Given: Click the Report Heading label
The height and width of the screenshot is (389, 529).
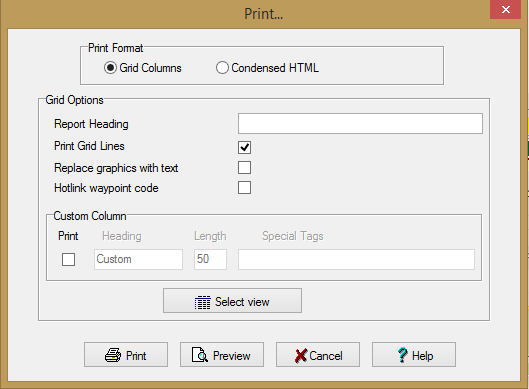Looking at the screenshot, I should pos(91,124).
